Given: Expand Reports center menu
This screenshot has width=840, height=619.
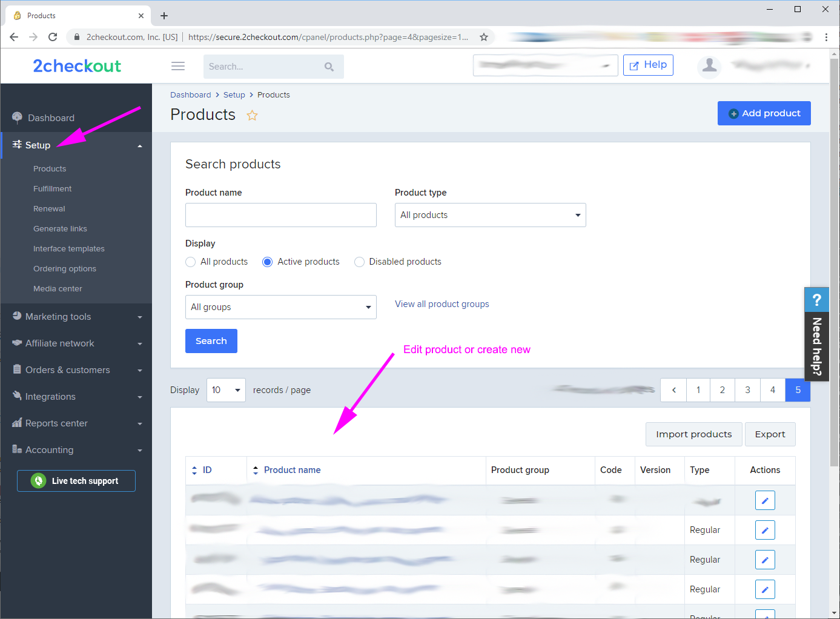Looking at the screenshot, I should 140,424.
